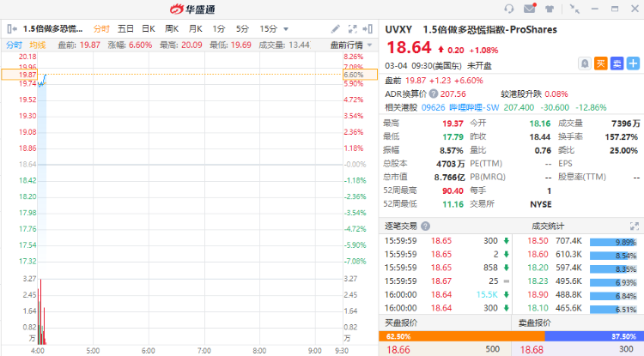Click the ADR换算价 help question icon

pyautogui.click(x=434, y=94)
